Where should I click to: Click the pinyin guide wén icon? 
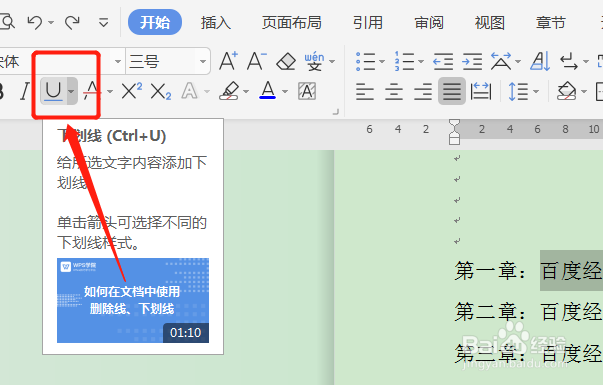tap(314, 61)
